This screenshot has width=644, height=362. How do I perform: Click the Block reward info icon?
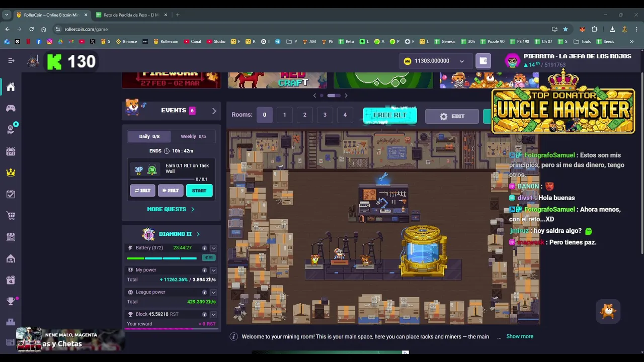[204, 314]
